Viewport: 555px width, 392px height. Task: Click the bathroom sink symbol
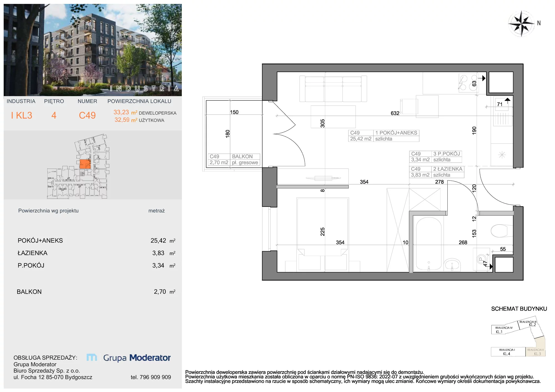(x=452, y=265)
